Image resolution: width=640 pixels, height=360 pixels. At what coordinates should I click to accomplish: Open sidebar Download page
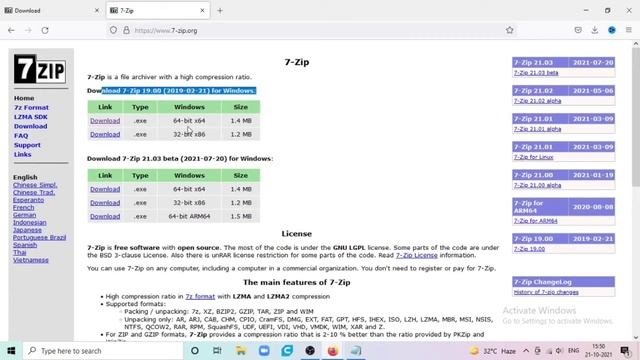31,126
